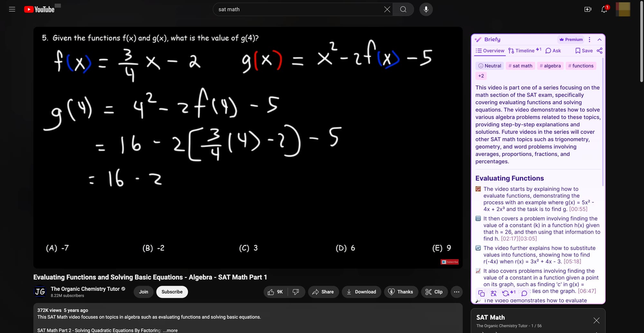Clear the search box with X
The height and width of the screenshot is (333, 644).
pos(387,9)
